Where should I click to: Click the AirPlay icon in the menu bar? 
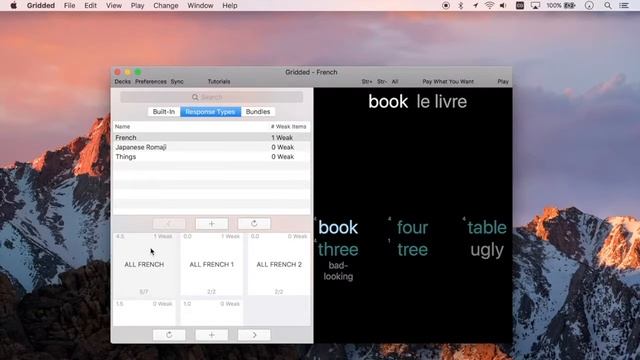[x=535, y=5]
